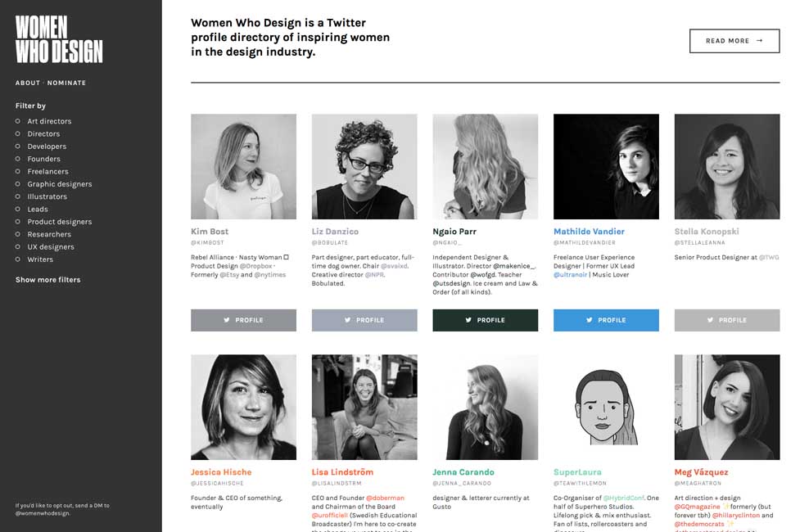Click the SuperLaura illustrated avatar
809x532 pixels.
(606, 407)
